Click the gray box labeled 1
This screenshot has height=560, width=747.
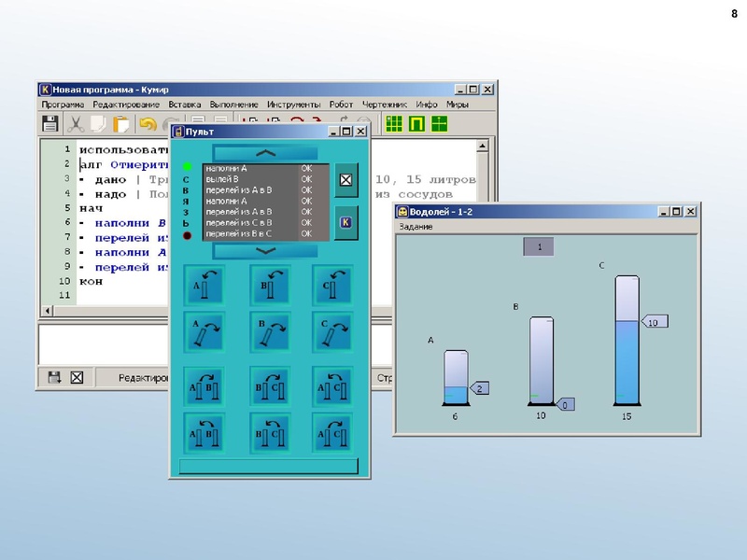click(x=539, y=246)
